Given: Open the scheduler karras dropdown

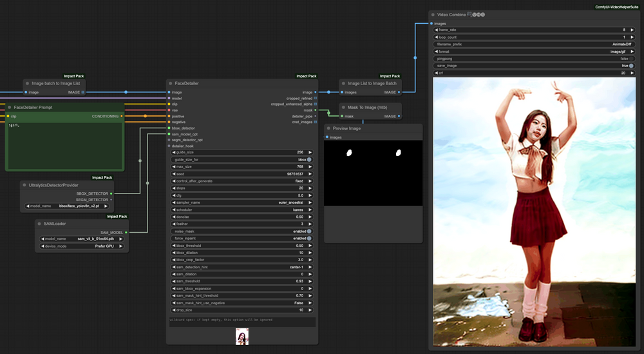Looking at the screenshot, I should pos(242,210).
